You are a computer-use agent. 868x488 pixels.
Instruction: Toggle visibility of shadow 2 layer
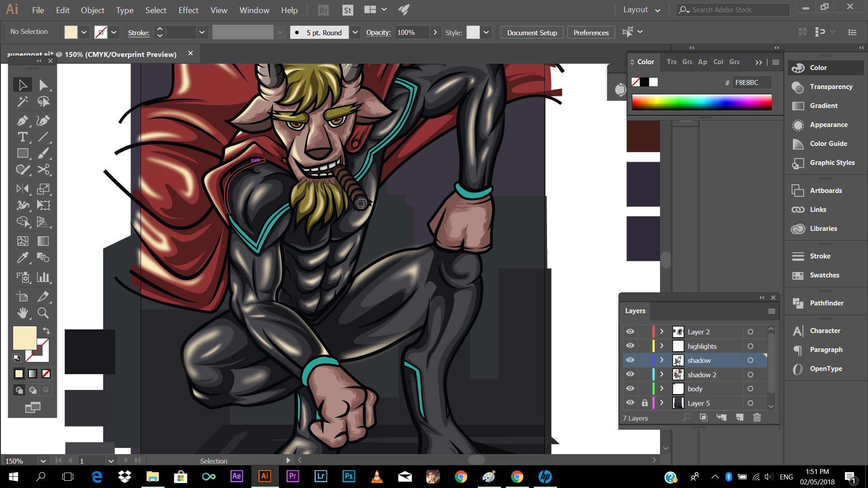630,375
